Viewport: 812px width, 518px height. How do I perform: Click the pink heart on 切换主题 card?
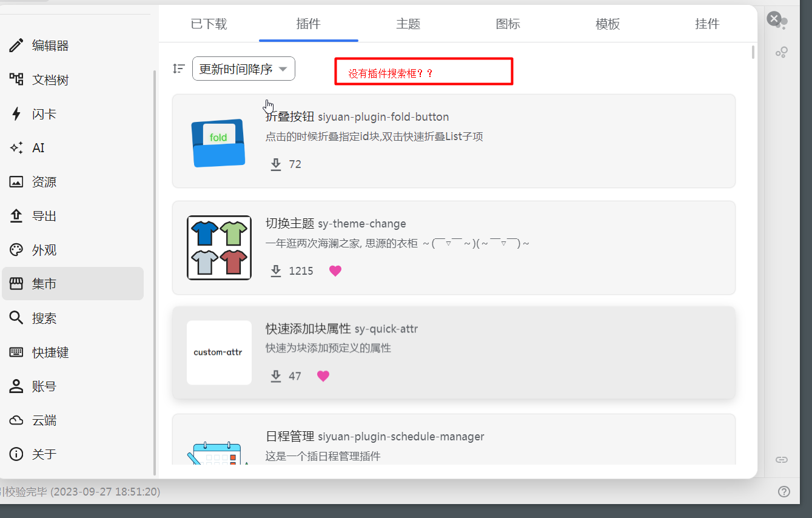(335, 271)
